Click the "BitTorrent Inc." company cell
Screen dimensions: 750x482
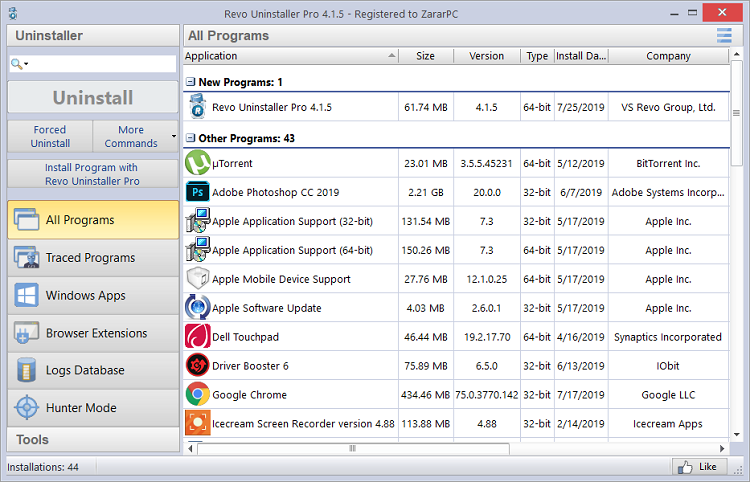click(668, 163)
